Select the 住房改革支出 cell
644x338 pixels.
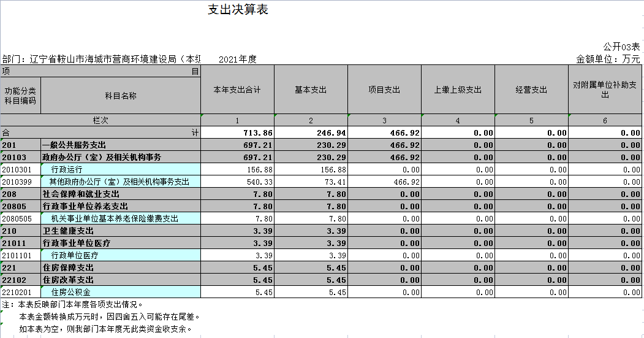(121, 280)
